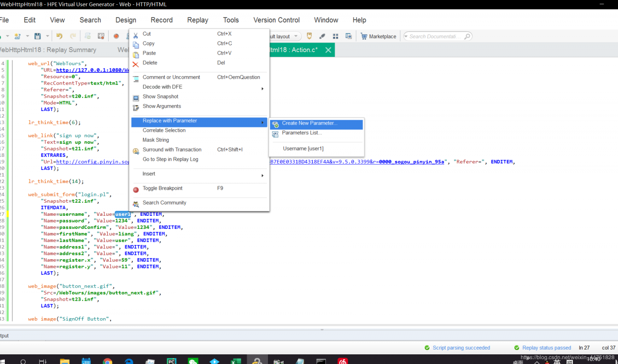Image resolution: width=618 pixels, height=364 pixels.
Task: Click the Search Community icon
Action: 136,204
